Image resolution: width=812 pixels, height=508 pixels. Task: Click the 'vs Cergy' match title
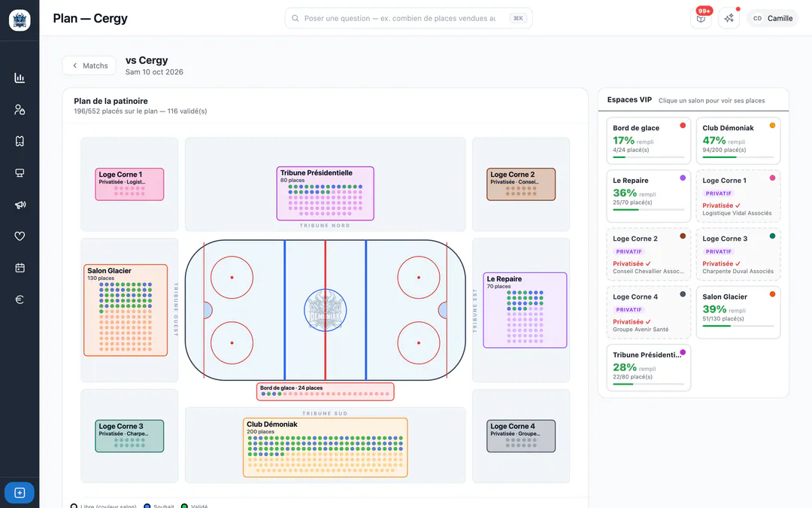(x=147, y=60)
